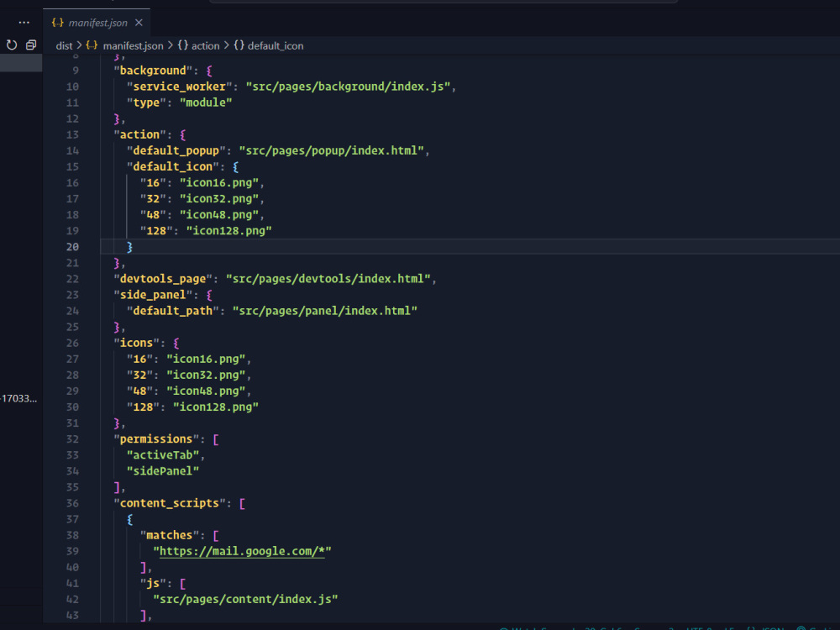Click the collapse all icon in the sidebar header

[x=31, y=45]
